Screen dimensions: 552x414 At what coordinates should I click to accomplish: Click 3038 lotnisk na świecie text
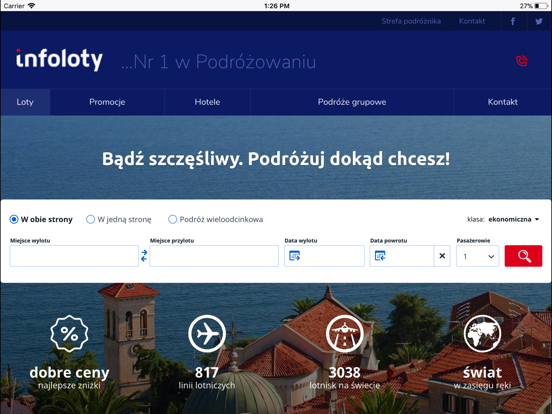coord(345,378)
